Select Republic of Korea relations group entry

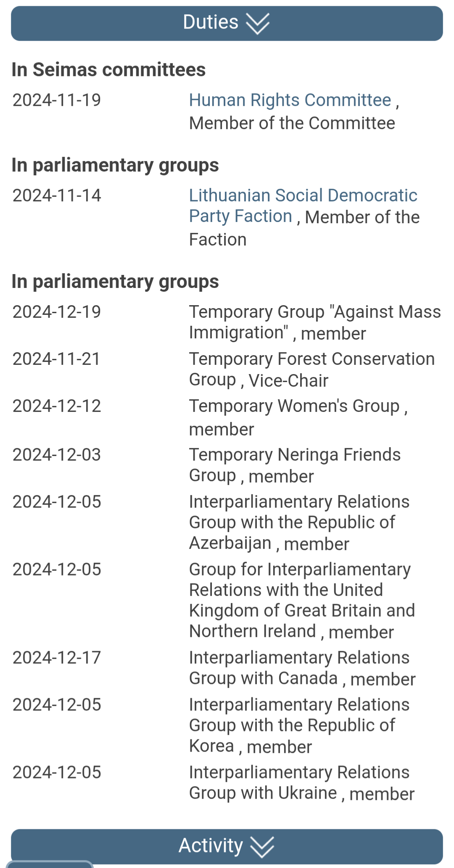tap(299, 726)
